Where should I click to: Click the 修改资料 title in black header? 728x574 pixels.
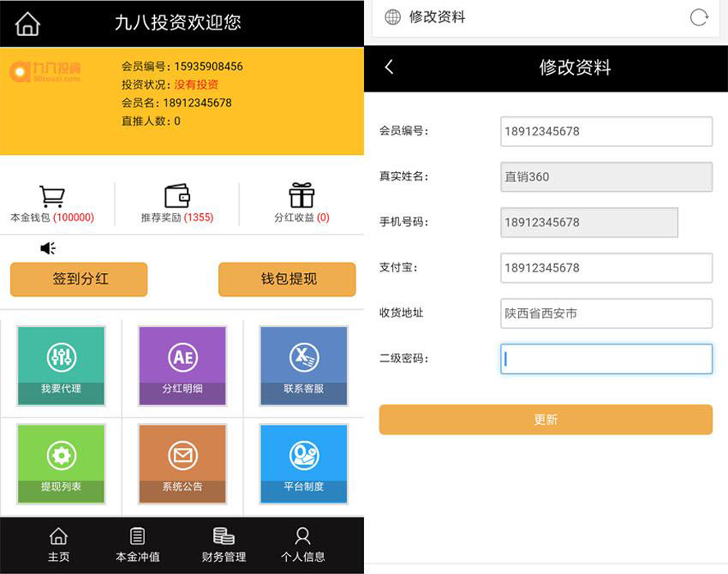[x=575, y=68]
